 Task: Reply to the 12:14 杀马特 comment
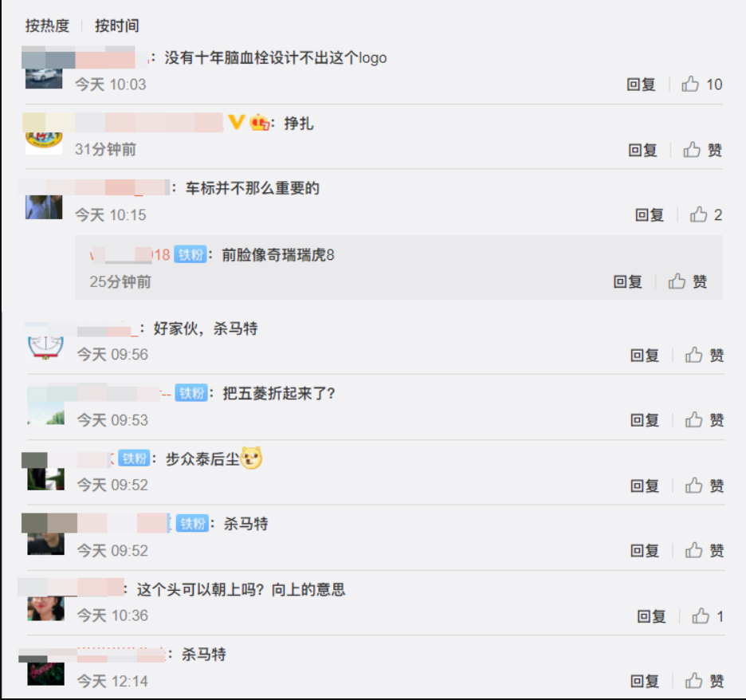[645, 681]
